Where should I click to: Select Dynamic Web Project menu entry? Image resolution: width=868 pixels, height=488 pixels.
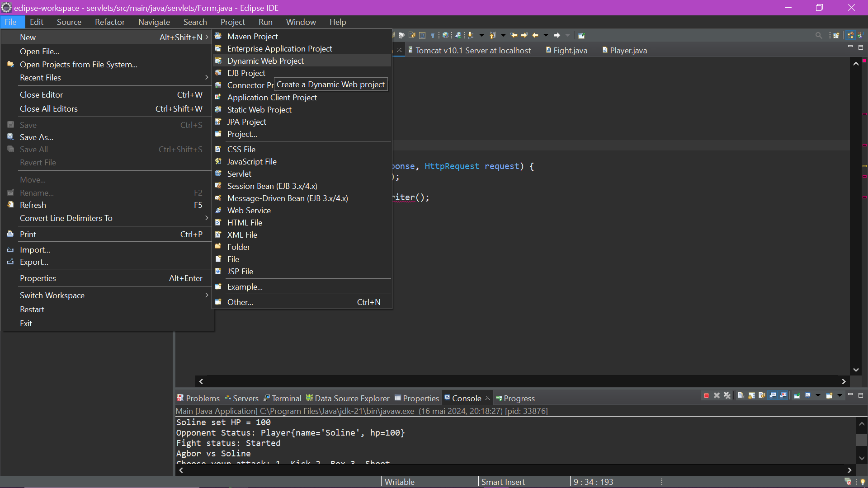tap(302, 61)
